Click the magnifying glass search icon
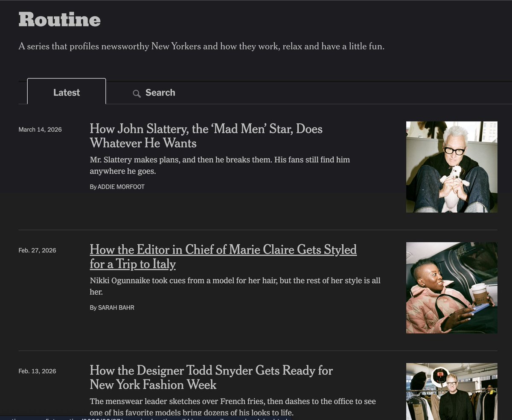Image resolution: width=512 pixels, height=420 pixels. (137, 93)
